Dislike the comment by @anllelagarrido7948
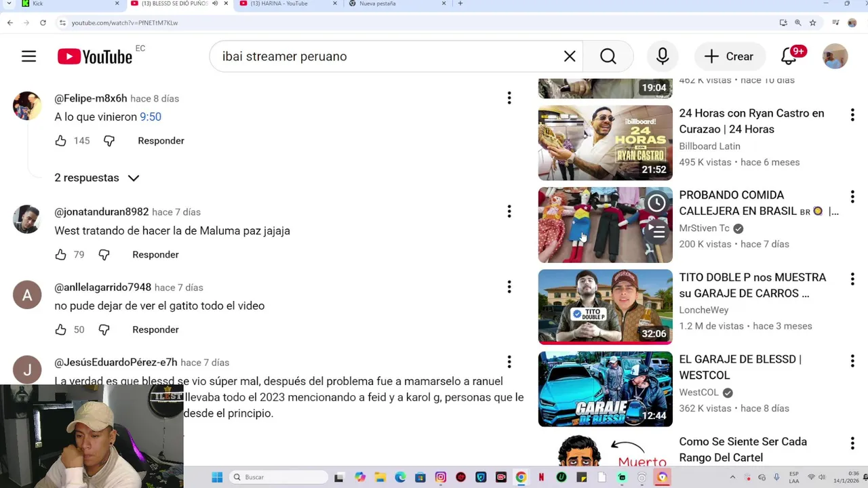The image size is (868, 488). pos(104,329)
